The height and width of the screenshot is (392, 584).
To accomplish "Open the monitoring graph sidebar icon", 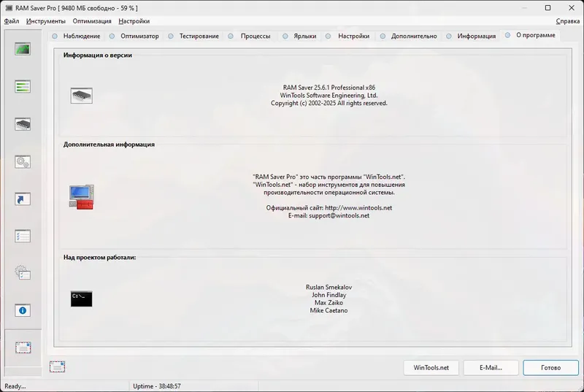I will pyautogui.click(x=23, y=49).
